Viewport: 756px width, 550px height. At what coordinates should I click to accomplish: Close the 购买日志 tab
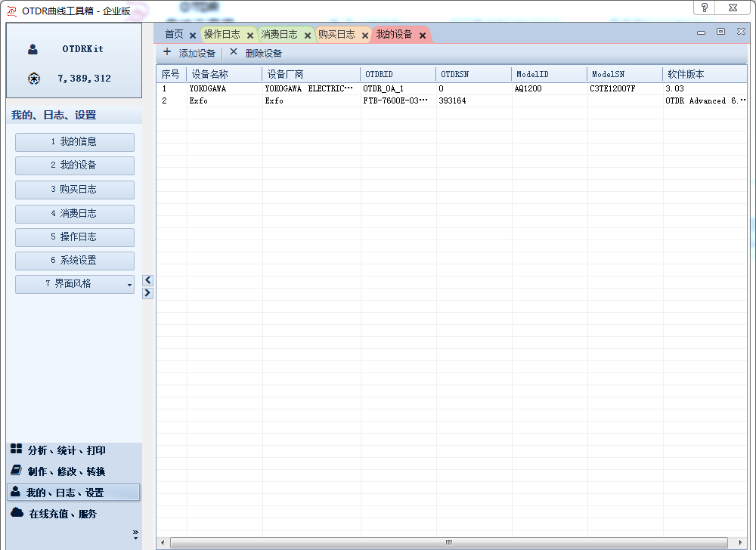[x=365, y=36]
